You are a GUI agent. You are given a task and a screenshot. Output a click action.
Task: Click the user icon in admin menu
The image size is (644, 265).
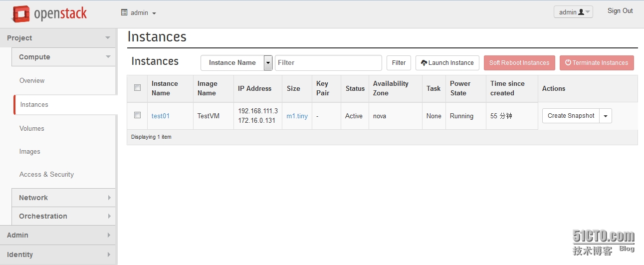coord(581,12)
